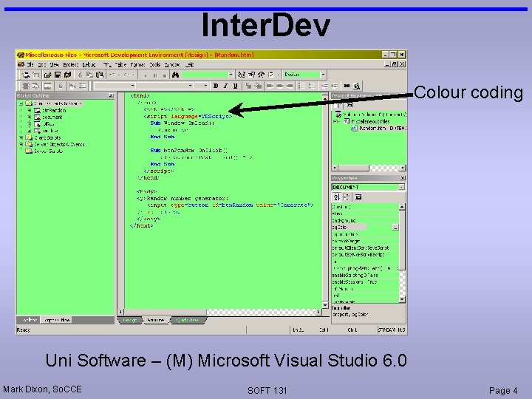Expand the document node in Script Outline
The height and width of the screenshot is (399, 532).
point(30,117)
